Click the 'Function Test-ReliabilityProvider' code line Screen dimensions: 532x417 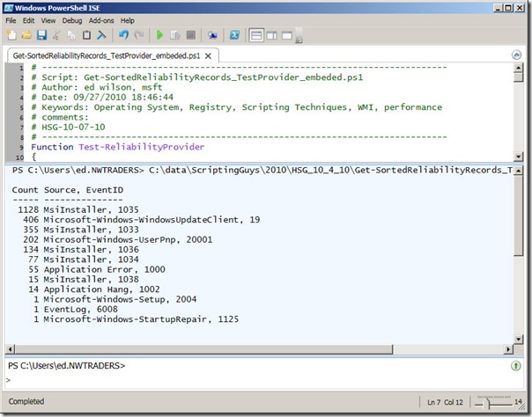coord(118,147)
